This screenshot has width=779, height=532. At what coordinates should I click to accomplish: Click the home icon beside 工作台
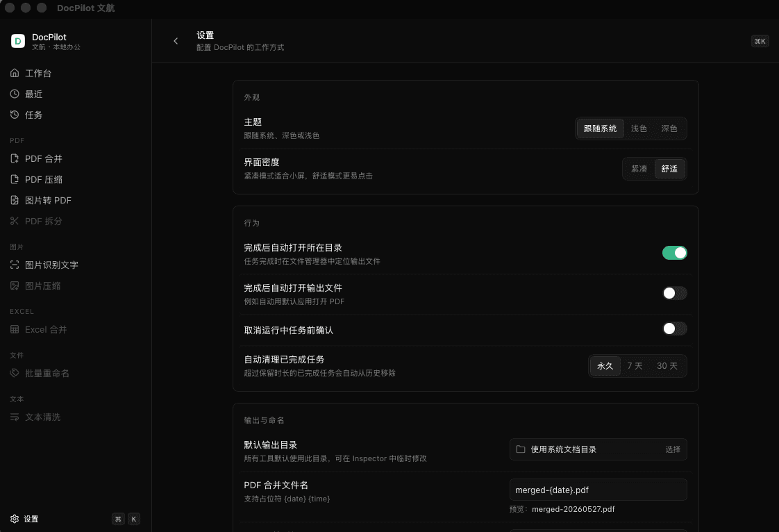pyautogui.click(x=15, y=73)
